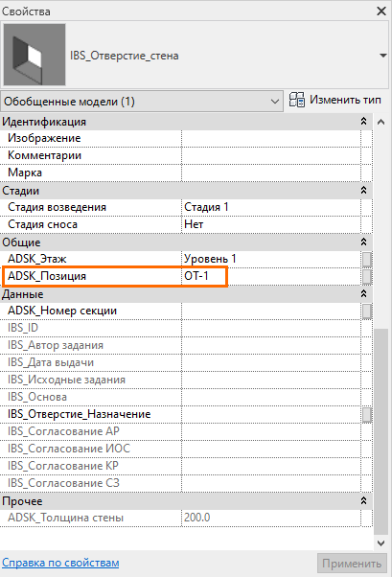392x577 pixels.
Task: Click the Применить button
Action: tap(352, 564)
